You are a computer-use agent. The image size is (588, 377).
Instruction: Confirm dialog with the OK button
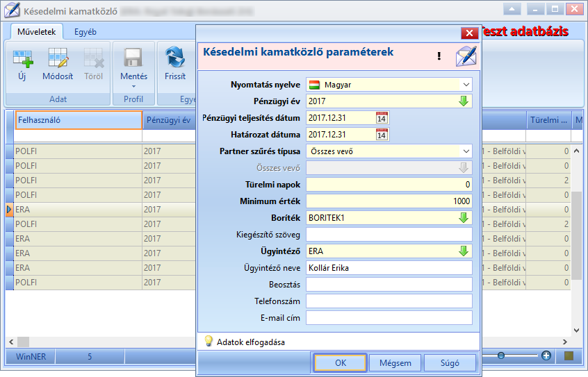point(341,362)
